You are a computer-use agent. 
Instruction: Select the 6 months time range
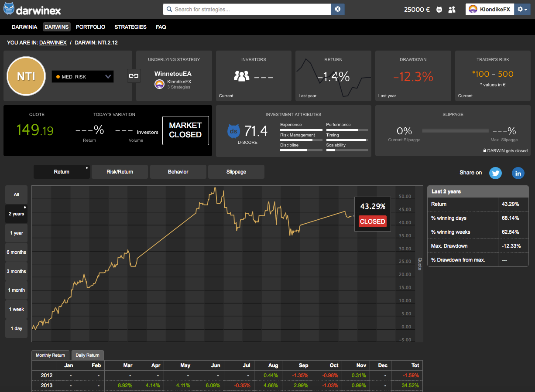pos(16,252)
